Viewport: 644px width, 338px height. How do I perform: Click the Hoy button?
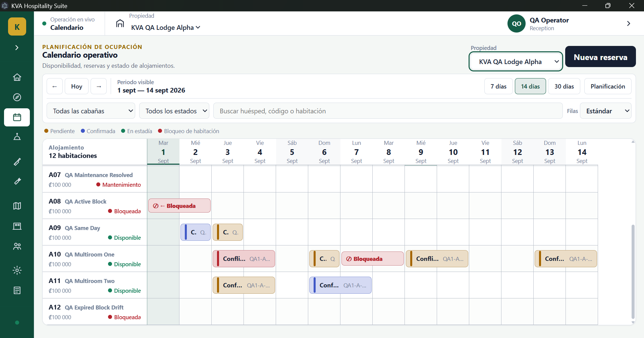click(x=76, y=86)
